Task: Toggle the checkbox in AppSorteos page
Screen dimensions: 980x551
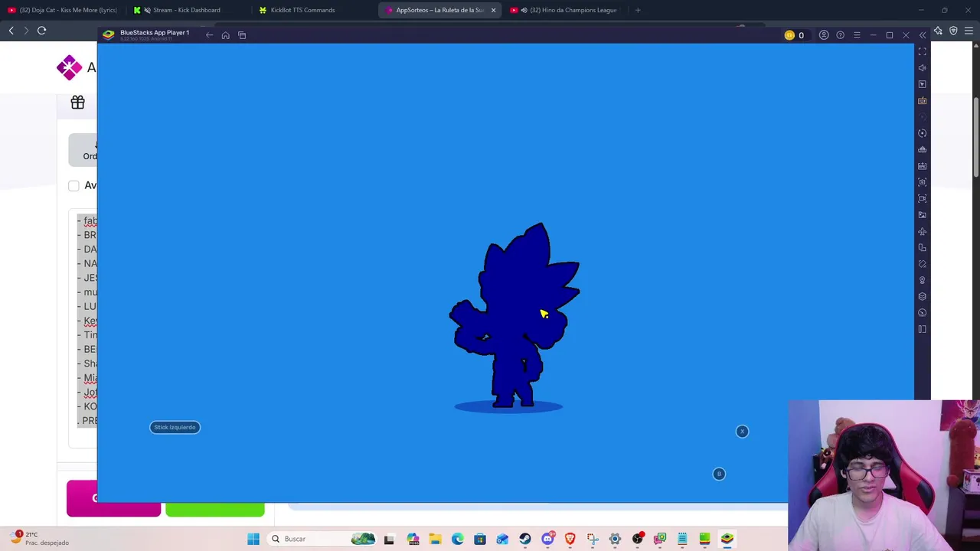Action: (73, 186)
